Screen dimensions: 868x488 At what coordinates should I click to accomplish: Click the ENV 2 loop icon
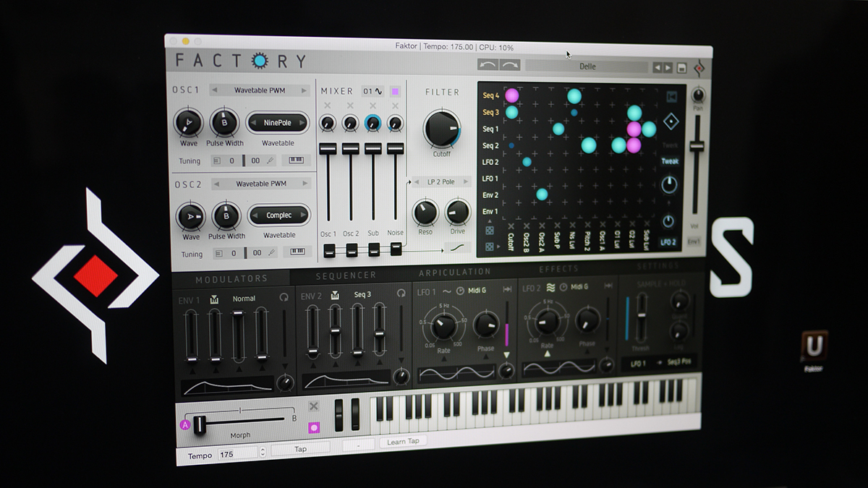(x=401, y=294)
